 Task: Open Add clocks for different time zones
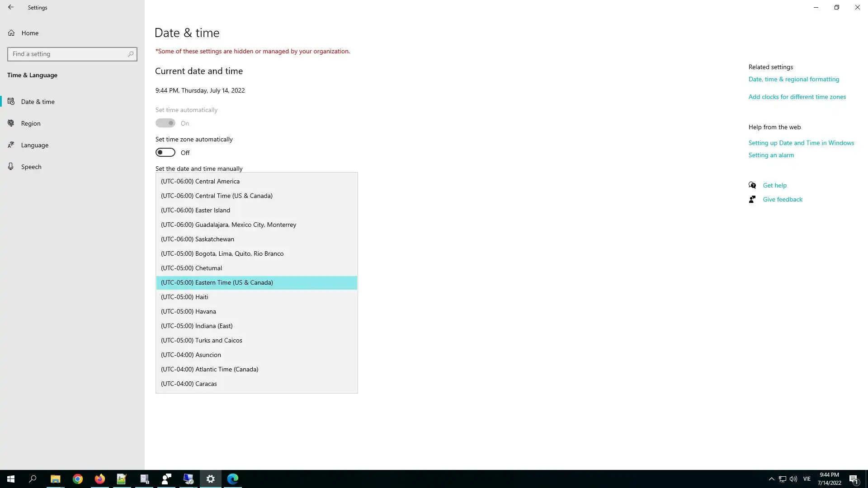[x=797, y=97]
